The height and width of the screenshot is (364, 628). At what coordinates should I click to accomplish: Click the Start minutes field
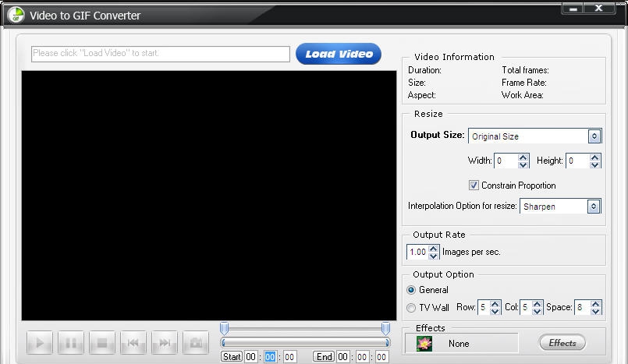pyautogui.click(x=271, y=357)
